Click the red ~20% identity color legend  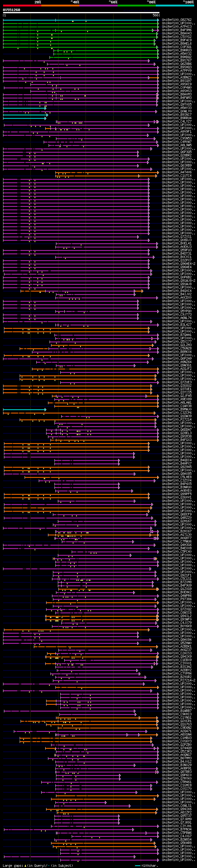click(x=22, y=6)
